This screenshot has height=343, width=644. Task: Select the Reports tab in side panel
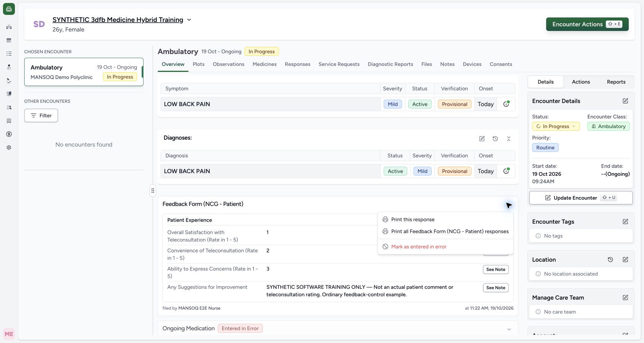(x=616, y=82)
